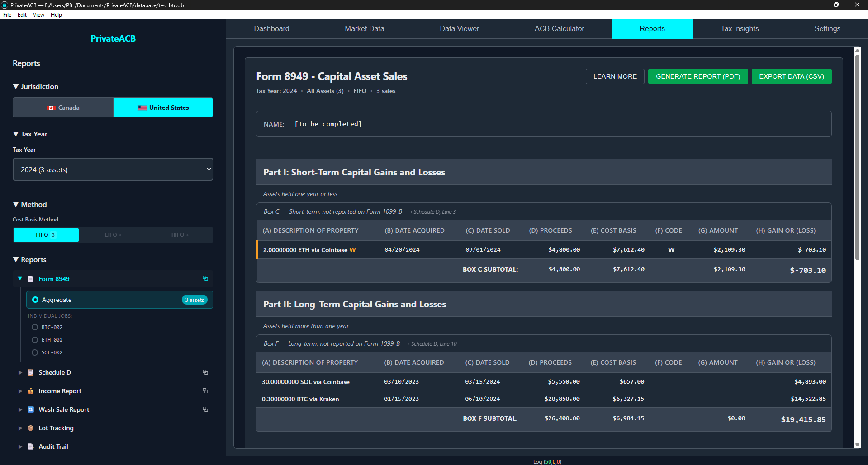
Task: Click the duplicate icon next to Form 8949
Action: (205, 279)
